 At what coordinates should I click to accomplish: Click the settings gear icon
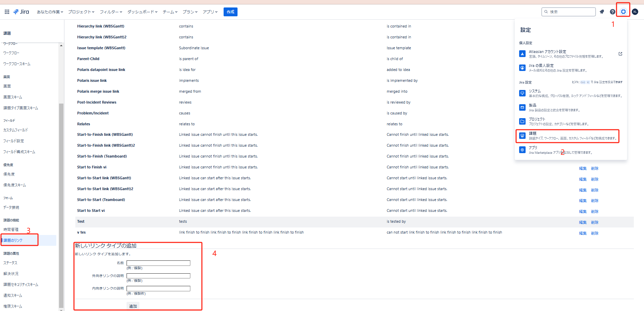(623, 12)
